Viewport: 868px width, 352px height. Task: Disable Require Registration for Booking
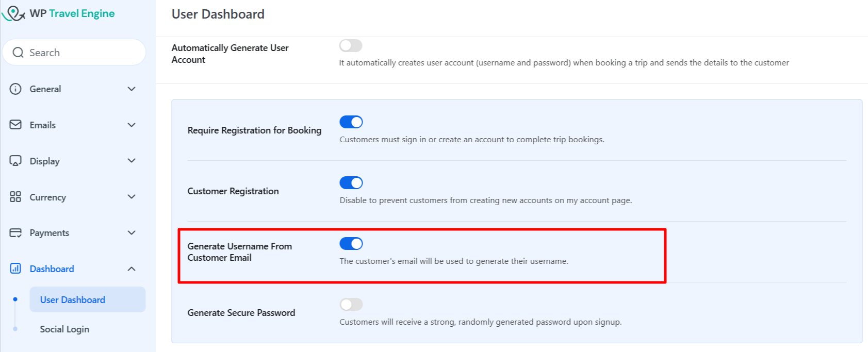pos(351,122)
